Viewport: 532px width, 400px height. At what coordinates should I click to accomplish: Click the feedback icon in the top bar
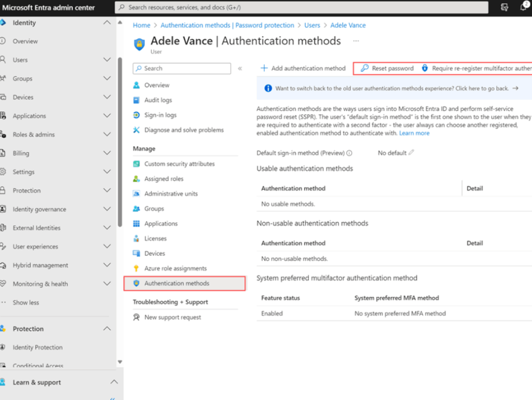tap(504, 7)
